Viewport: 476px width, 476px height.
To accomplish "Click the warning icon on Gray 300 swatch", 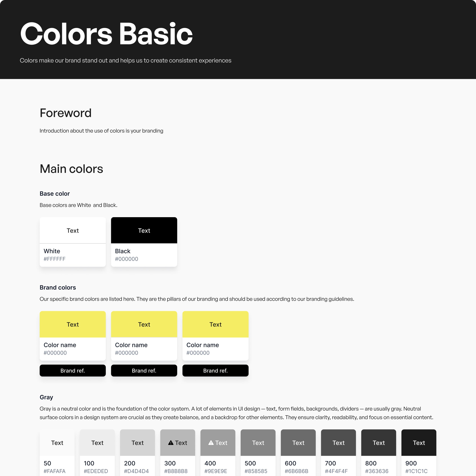I will pyautogui.click(x=171, y=443).
